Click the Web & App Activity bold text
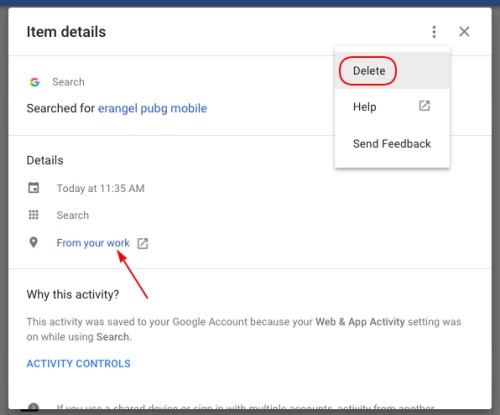The image size is (500, 415). (x=360, y=322)
